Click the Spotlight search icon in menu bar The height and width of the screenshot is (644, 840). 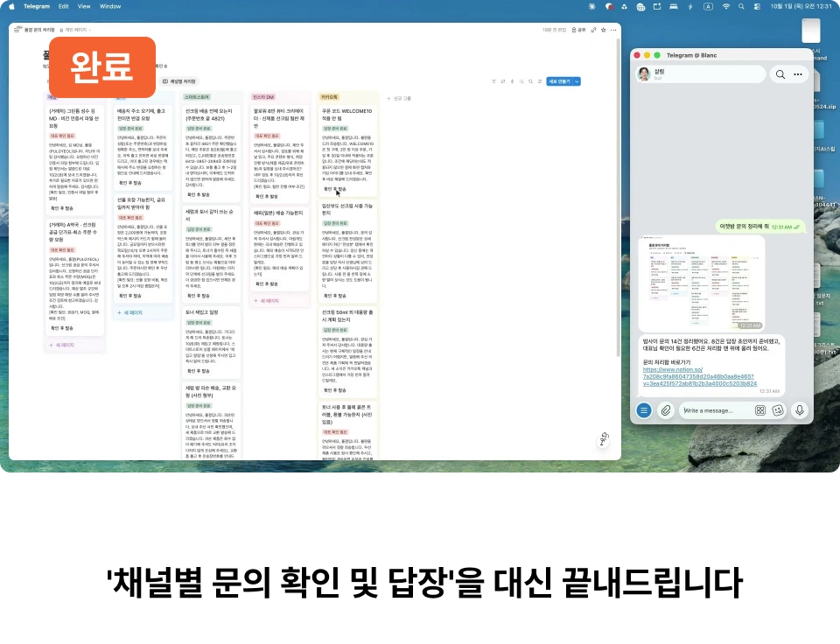click(x=741, y=6)
